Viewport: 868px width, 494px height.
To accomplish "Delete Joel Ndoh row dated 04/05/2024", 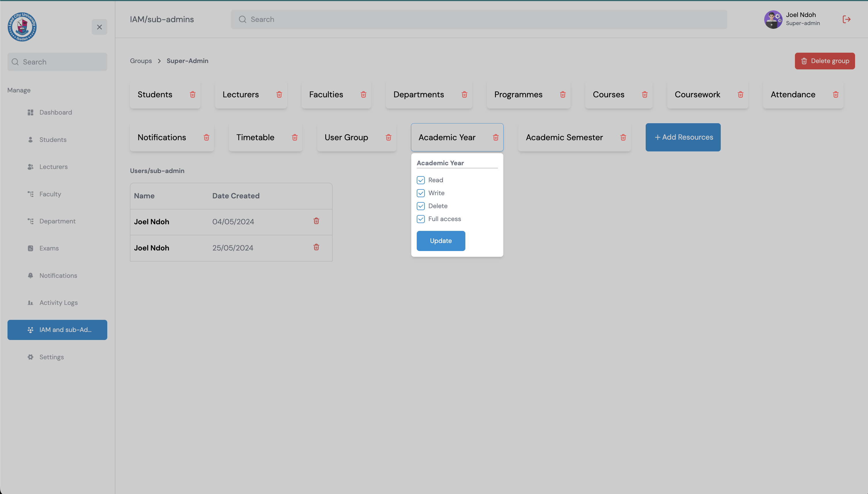I will 316,221.
